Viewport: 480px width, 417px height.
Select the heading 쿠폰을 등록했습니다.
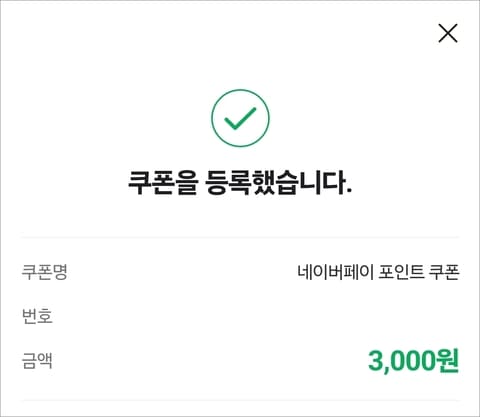[240, 183]
